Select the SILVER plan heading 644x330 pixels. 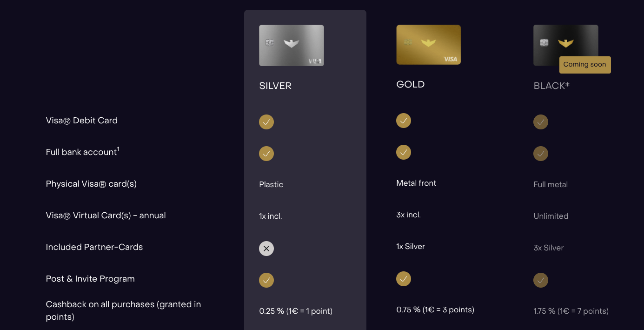pyautogui.click(x=275, y=86)
